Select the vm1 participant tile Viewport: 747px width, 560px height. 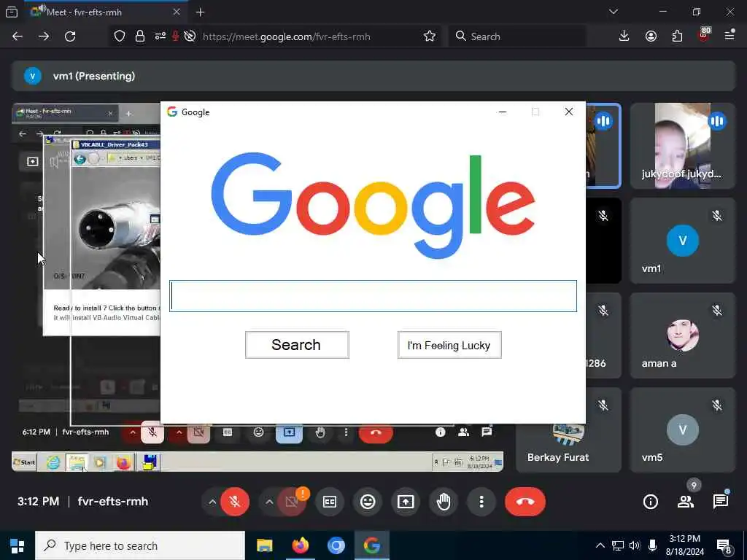click(682, 241)
